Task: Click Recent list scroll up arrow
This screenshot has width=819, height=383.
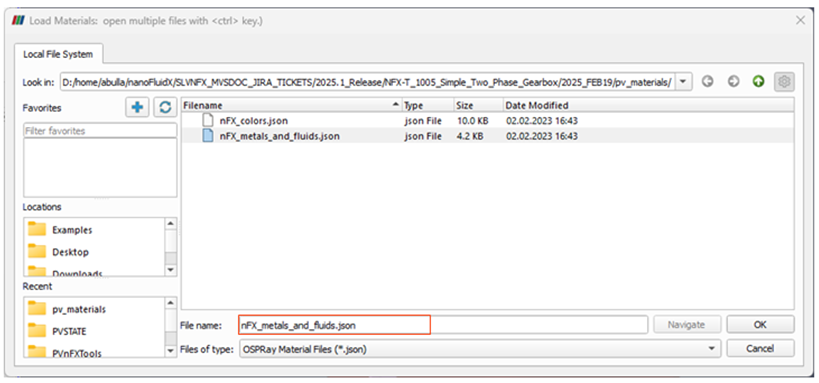Action: [x=170, y=303]
